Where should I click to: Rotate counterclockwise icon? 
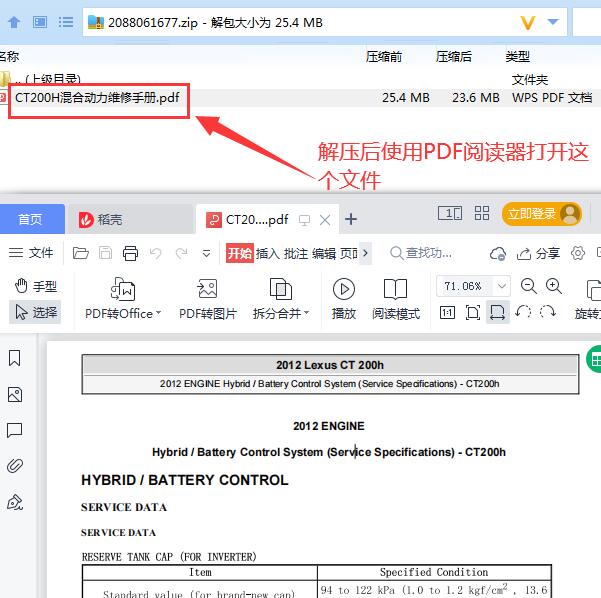pyautogui.click(x=523, y=312)
